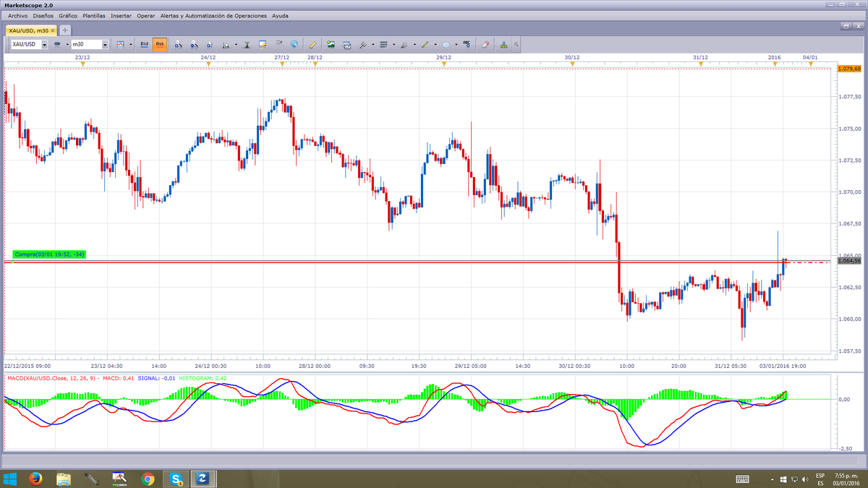Open Firefox from the taskbar

35,479
